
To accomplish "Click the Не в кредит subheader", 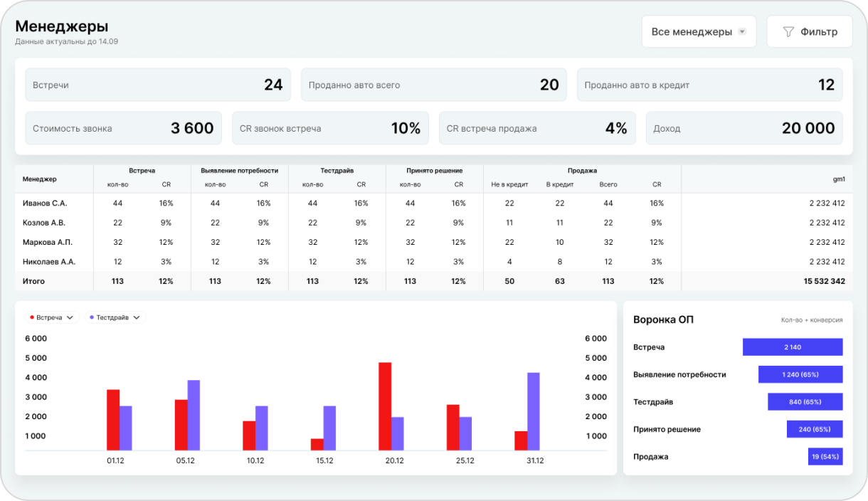I will [509, 184].
